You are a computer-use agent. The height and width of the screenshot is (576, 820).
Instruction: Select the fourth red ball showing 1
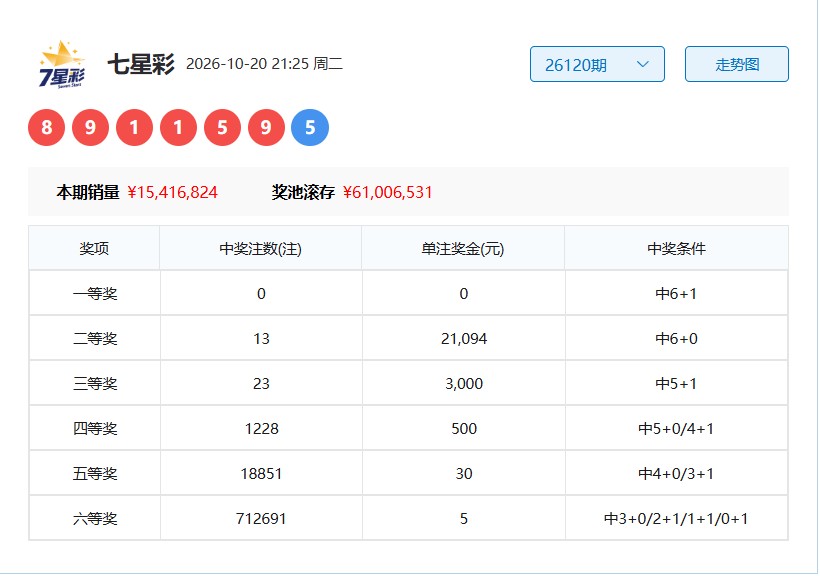(178, 127)
